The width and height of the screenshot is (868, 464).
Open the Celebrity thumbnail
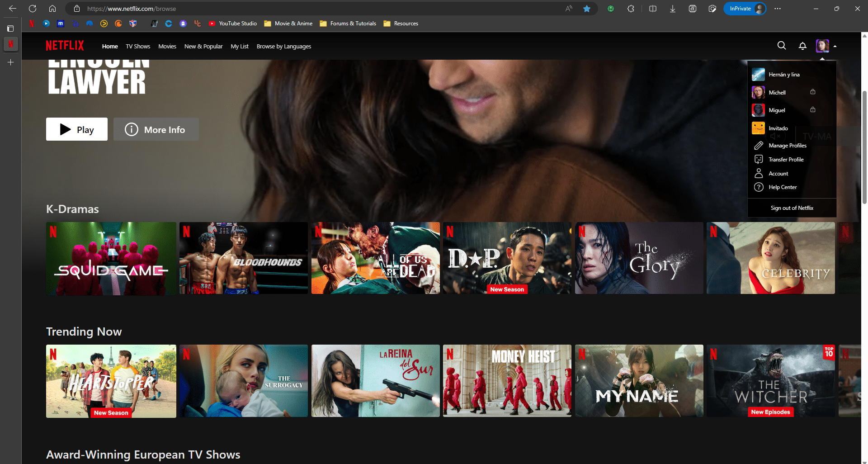pyautogui.click(x=771, y=258)
